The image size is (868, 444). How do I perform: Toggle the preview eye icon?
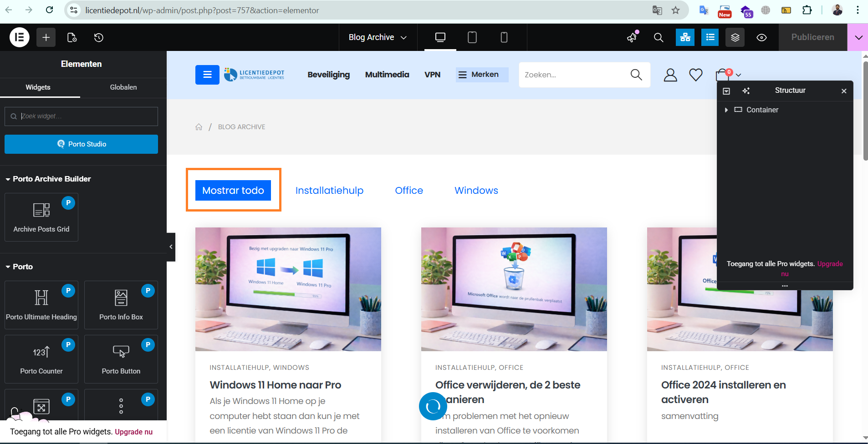pos(761,37)
